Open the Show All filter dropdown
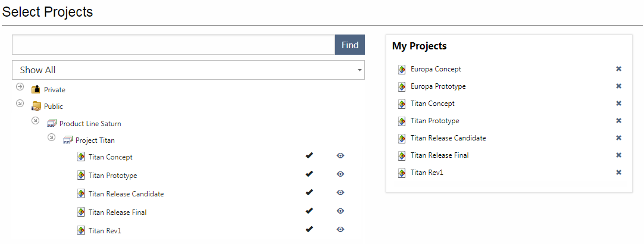The image size is (644, 244). click(188, 70)
